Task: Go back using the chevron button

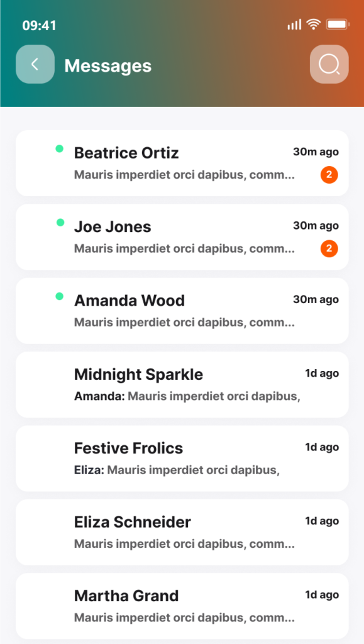Action: click(35, 64)
